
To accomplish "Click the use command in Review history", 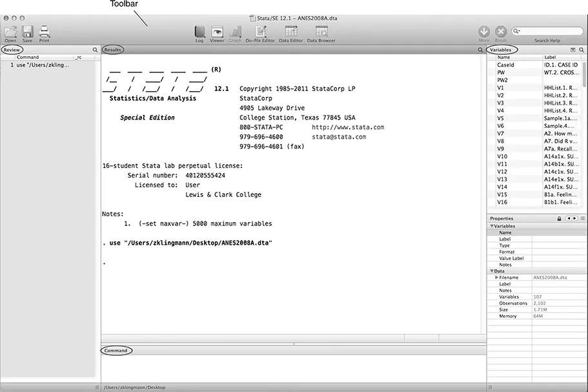I will pos(43,65).
